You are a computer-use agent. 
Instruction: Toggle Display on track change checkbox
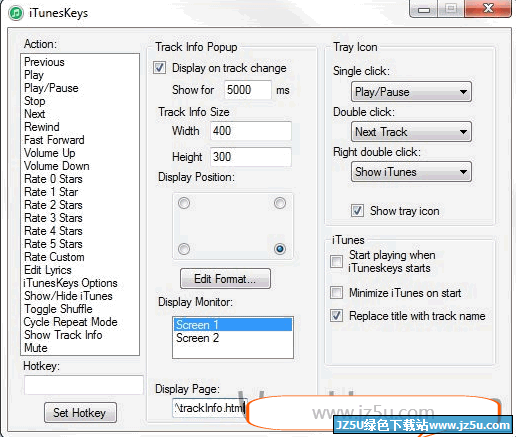click(x=159, y=68)
